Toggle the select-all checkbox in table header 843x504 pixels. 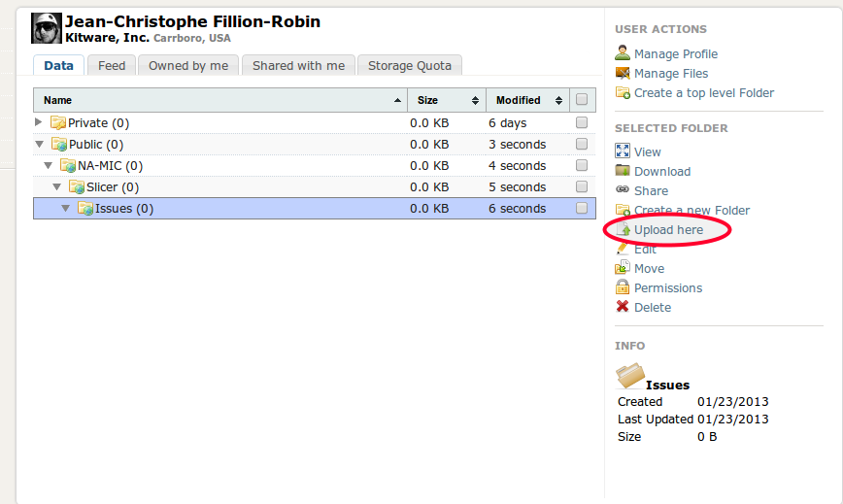pyautogui.click(x=582, y=100)
